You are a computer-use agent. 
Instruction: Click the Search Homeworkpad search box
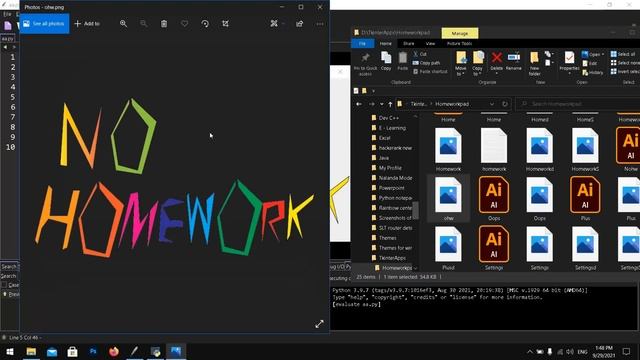click(x=578, y=104)
